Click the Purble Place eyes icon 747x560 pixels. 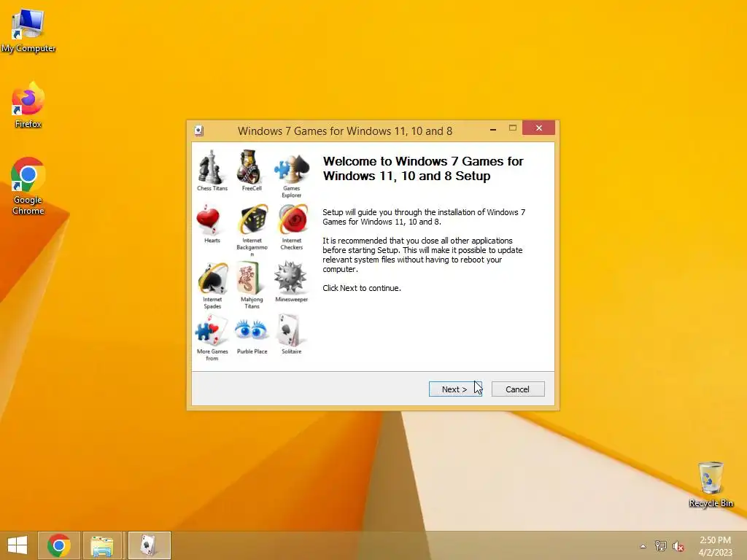[x=251, y=330]
